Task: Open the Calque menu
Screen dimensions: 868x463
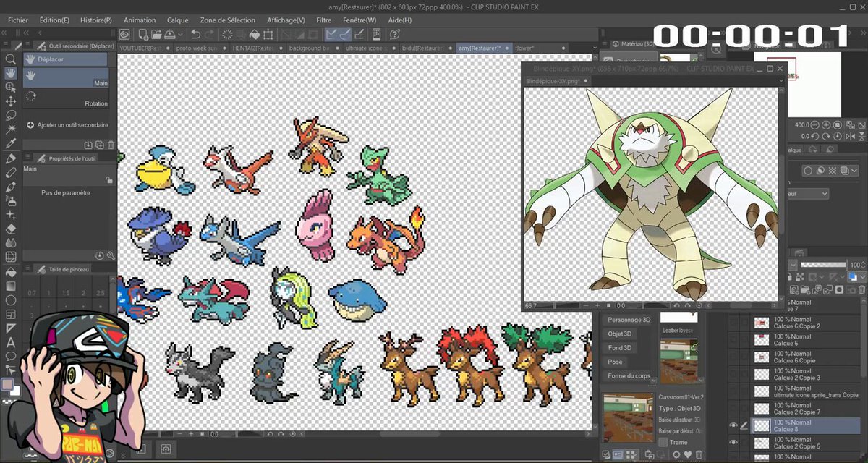Action: (177, 20)
